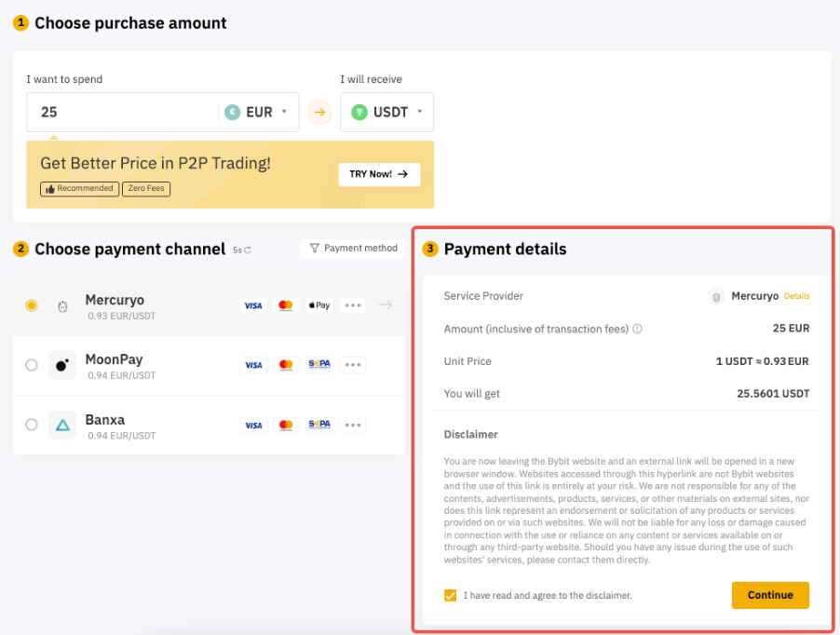840x635 pixels.
Task: Click the MoonPay SEPA payment icon
Action: tap(319, 365)
